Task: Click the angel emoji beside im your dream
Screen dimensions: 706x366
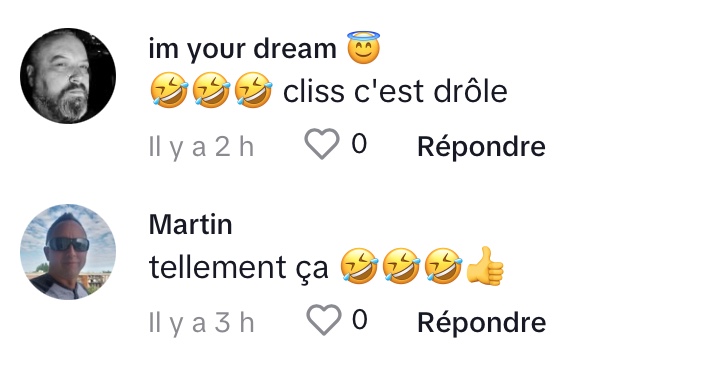Action: point(363,47)
